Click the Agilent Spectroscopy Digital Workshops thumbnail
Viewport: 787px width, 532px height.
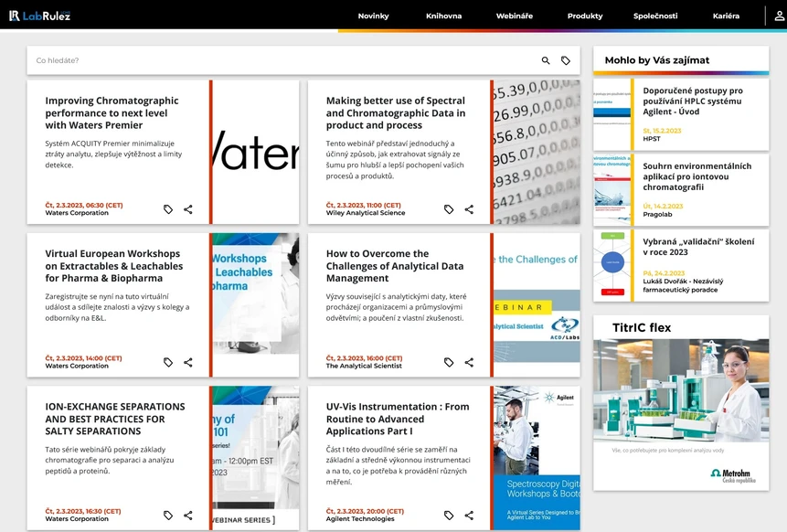pyautogui.click(x=537, y=458)
